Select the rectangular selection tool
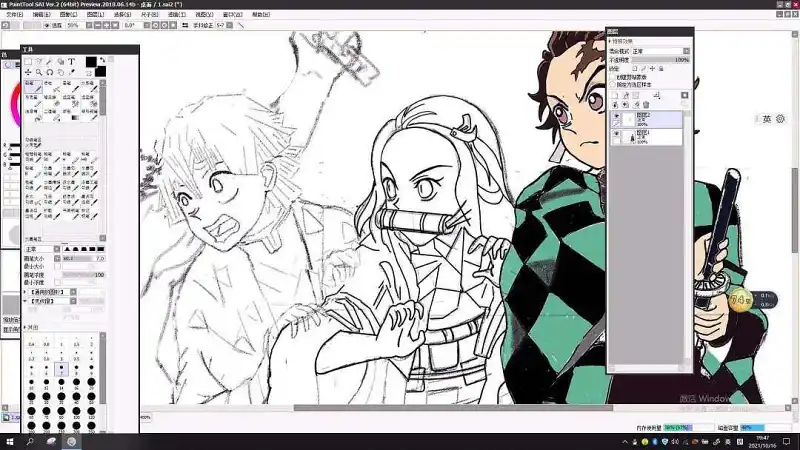 tap(29, 62)
